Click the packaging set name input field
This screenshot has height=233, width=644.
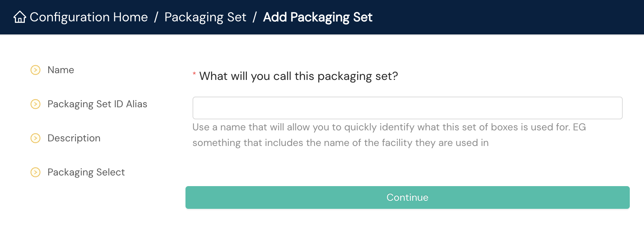tap(407, 108)
